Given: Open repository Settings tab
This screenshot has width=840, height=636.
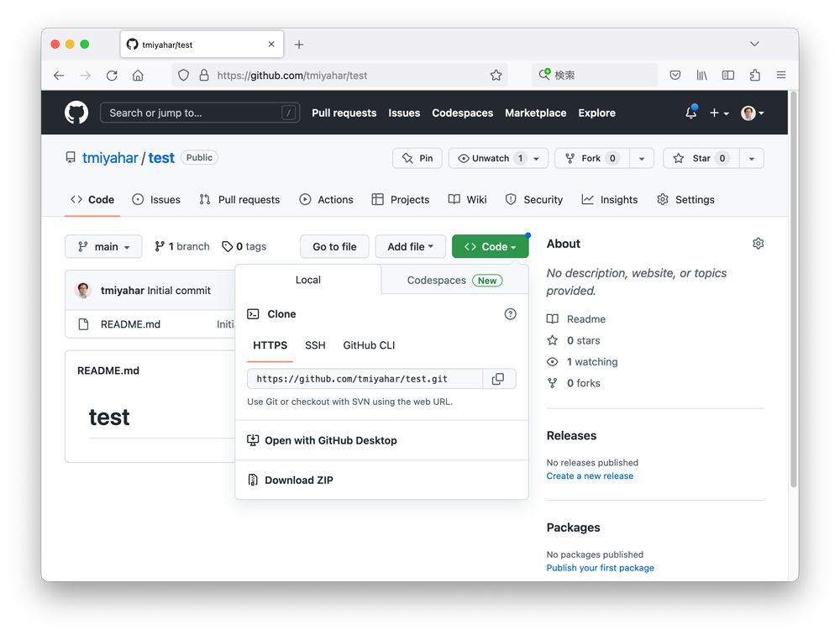Looking at the screenshot, I should 685,200.
